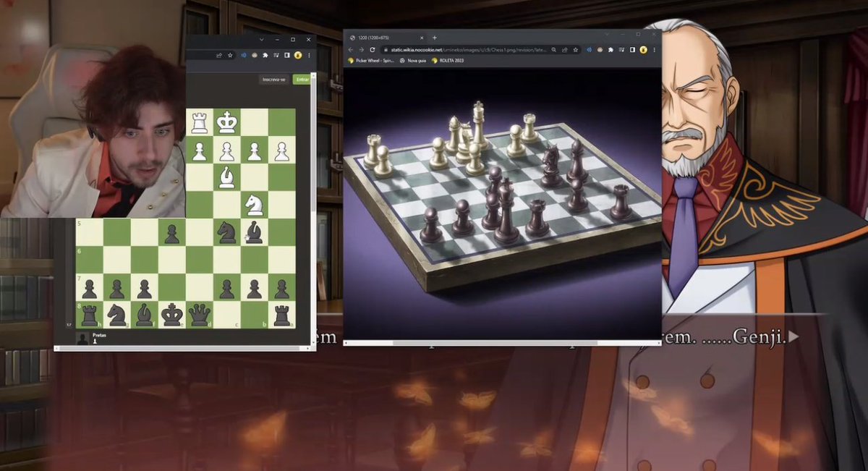Expand tab search chevron in the image window
This screenshot has height=471, width=868.
pos(607,34)
